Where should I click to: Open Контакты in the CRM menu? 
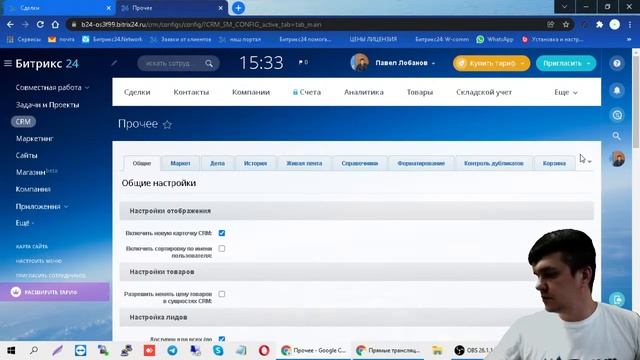click(191, 92)
